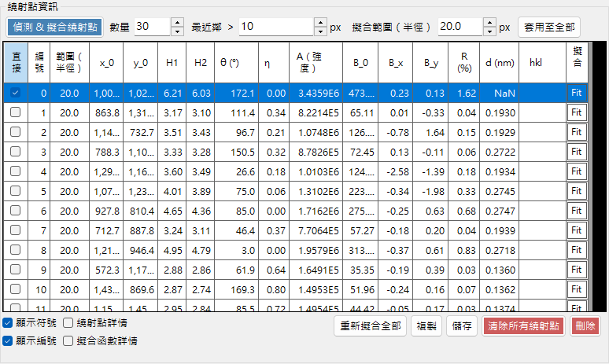Check the 直接 checkbox in row 3
The height and width of the screenshot is (364, 609).
[x=15, y=152]
